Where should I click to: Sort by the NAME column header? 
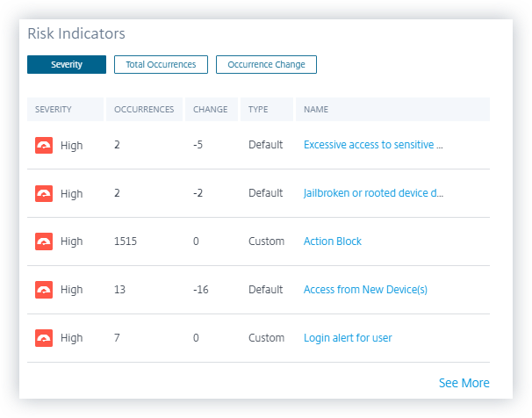tap(316, 110)
